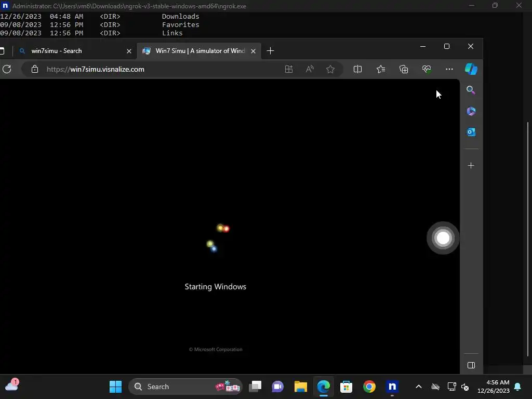Close the win7simu - Search tab
The height and width of the screenshot is (399, 532).
click(x=129, y=51)
